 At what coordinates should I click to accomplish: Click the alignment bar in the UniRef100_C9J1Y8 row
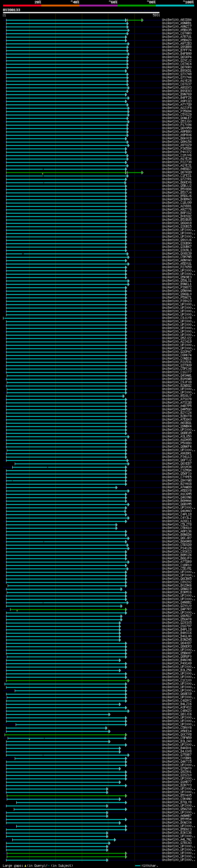pyautogui.click(x=65, y=318)
